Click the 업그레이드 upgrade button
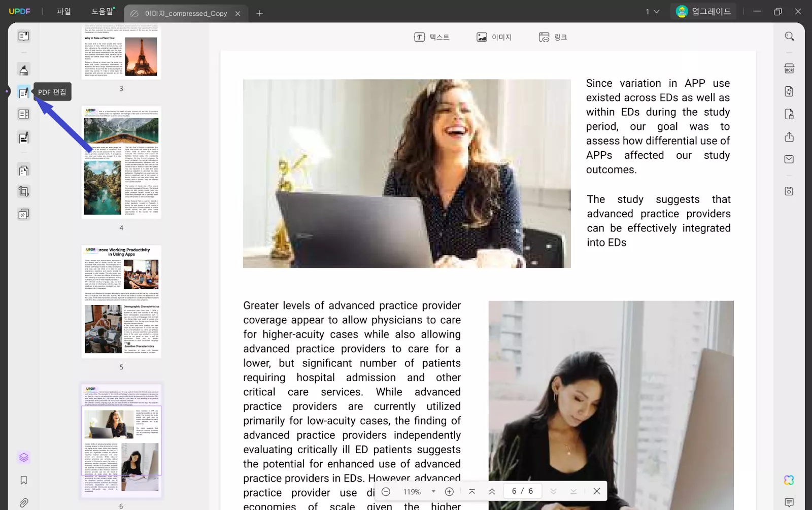 (x=703, y=11)
